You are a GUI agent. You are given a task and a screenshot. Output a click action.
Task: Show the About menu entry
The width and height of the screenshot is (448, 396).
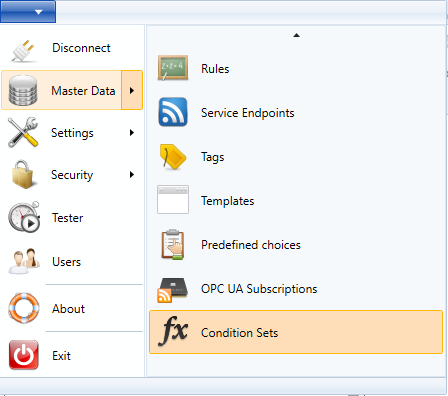click(x=72, y=308)
